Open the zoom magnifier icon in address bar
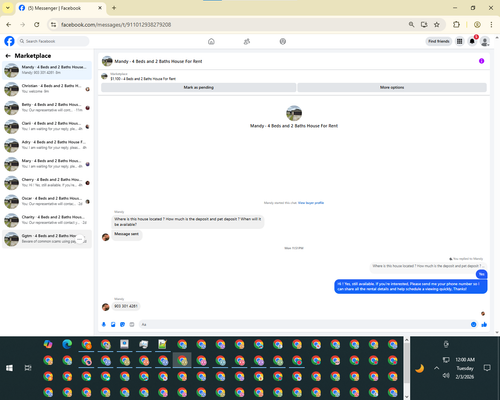 pos(411,24)
